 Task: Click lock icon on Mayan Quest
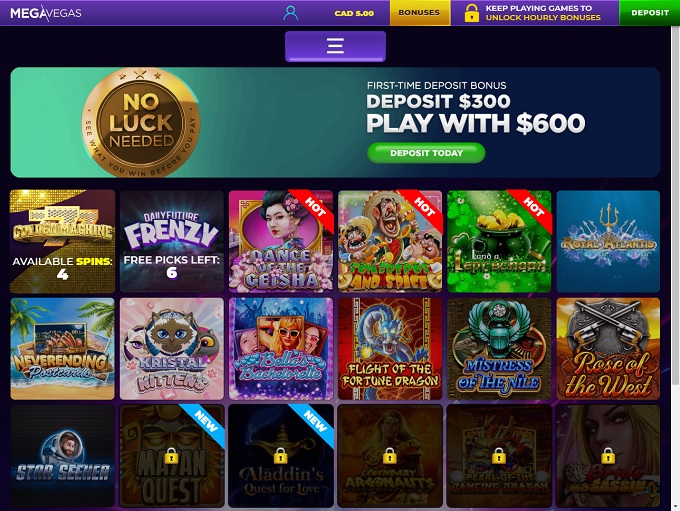coord(172,456)
